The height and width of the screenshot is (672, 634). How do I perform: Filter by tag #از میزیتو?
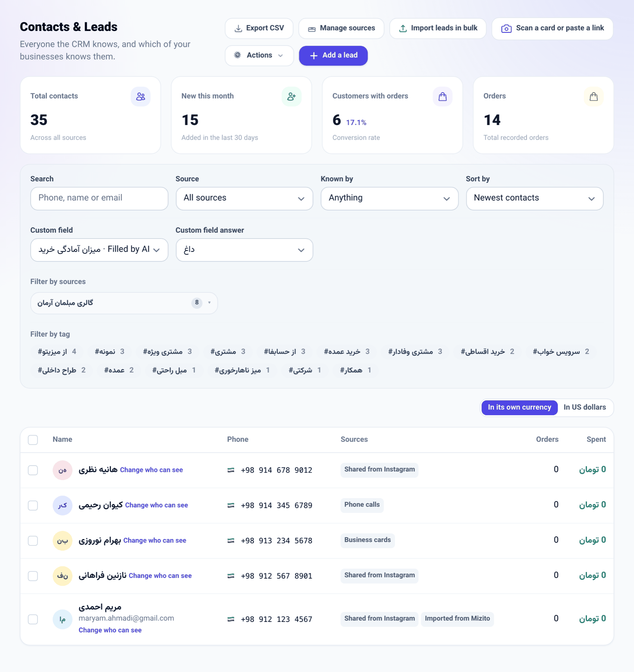click(x=57, y=352)
